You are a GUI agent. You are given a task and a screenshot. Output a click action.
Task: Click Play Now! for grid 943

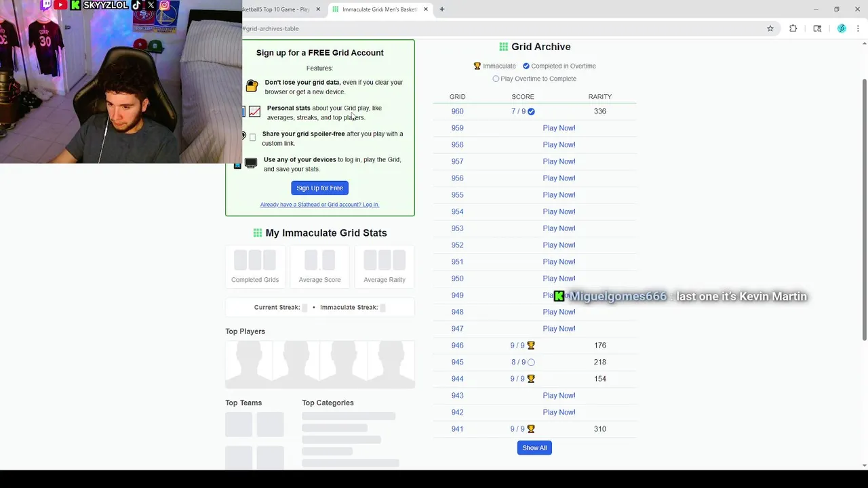point(559,396)
